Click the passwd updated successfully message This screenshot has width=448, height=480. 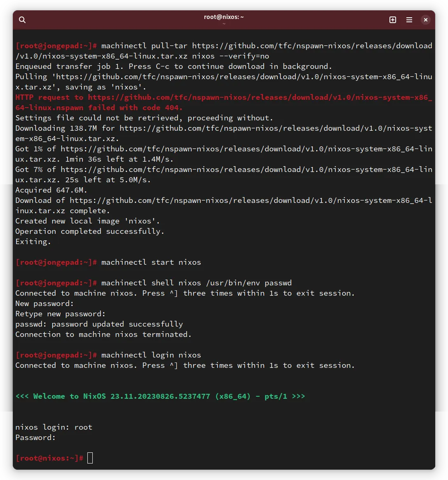(x=99, y=324)
